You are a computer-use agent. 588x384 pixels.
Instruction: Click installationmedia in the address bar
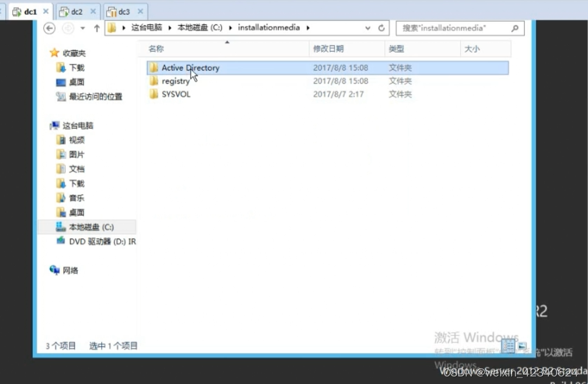269,28
